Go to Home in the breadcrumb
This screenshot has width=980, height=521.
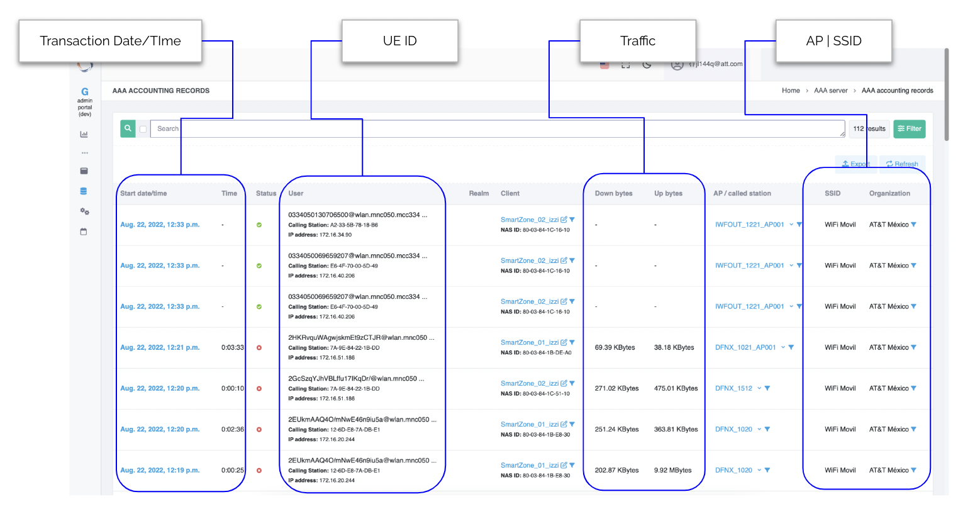(x=791, y=91)
